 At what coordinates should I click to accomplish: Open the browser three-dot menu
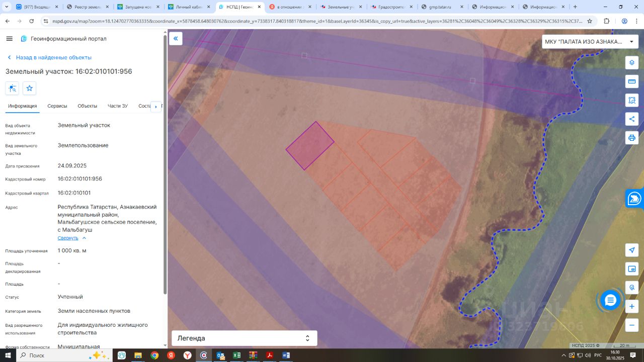coord(636,22)
